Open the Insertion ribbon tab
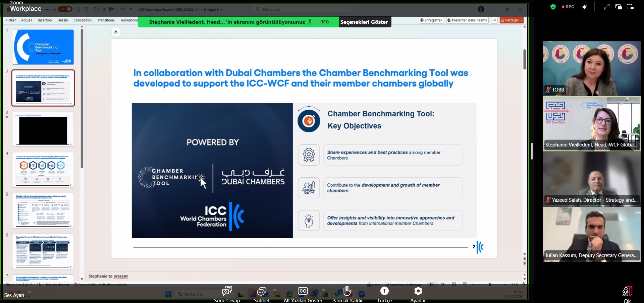The width and height of the screenshot is (644, 303). [45, 20]
